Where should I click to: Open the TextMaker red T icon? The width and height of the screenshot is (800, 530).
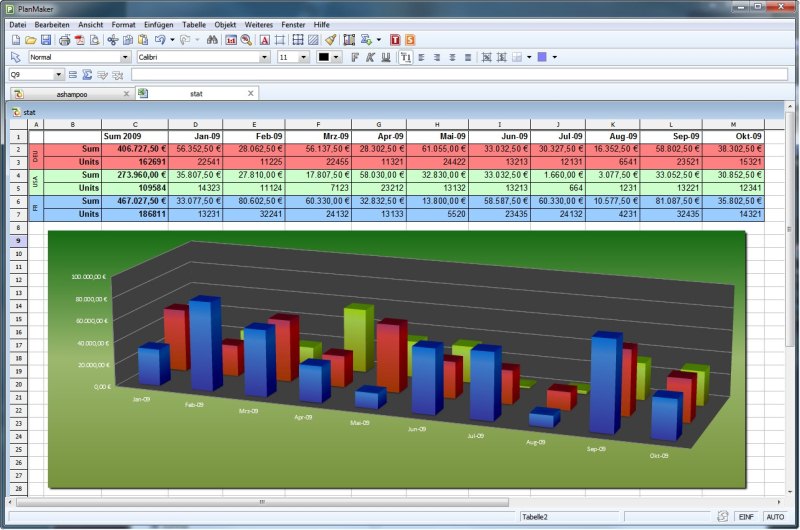(x=395, y=40)
